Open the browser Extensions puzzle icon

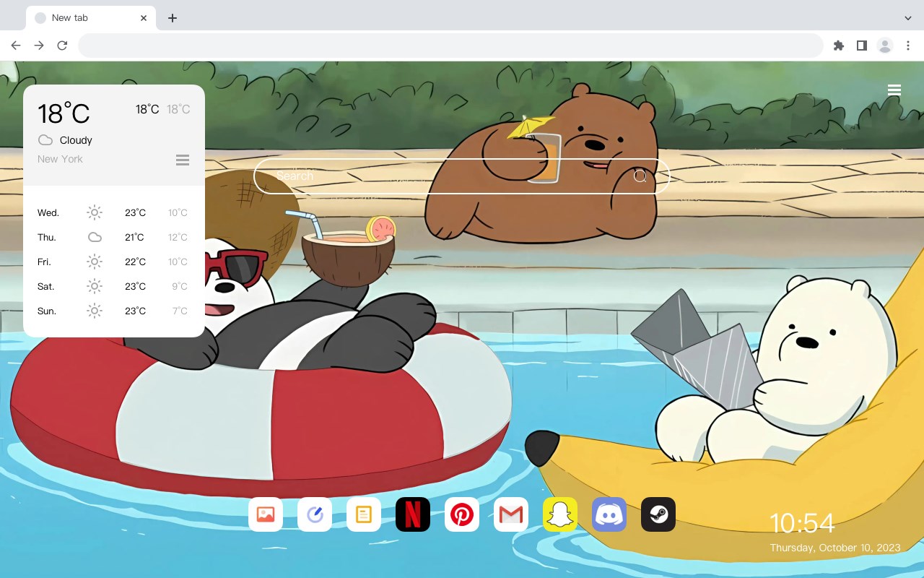click(x=838, y=46)
